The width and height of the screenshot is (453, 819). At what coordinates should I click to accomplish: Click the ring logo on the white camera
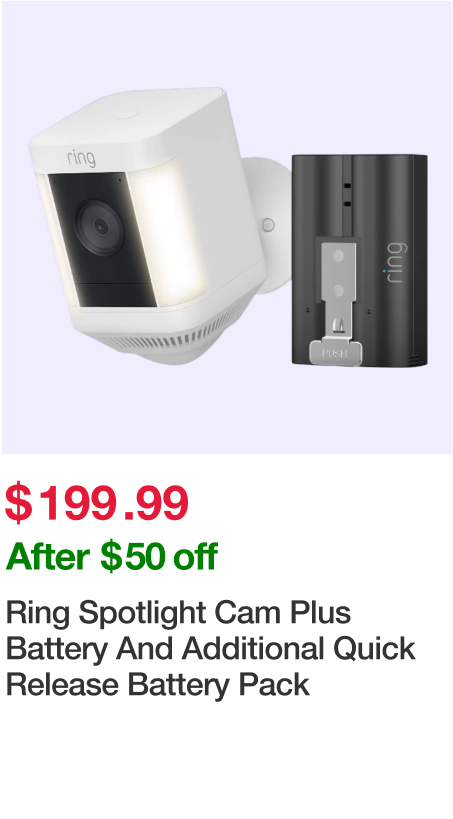point(82,158)
